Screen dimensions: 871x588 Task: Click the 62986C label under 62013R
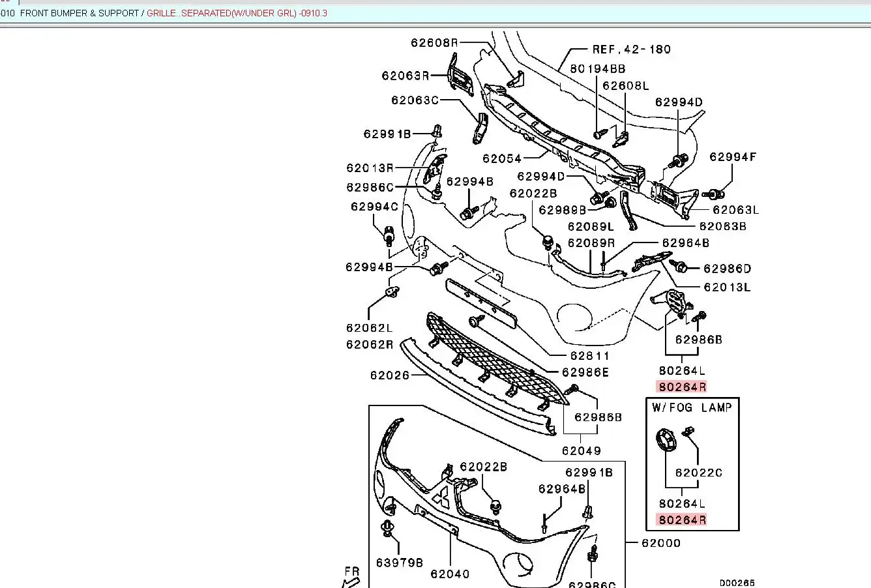(370, 187)
